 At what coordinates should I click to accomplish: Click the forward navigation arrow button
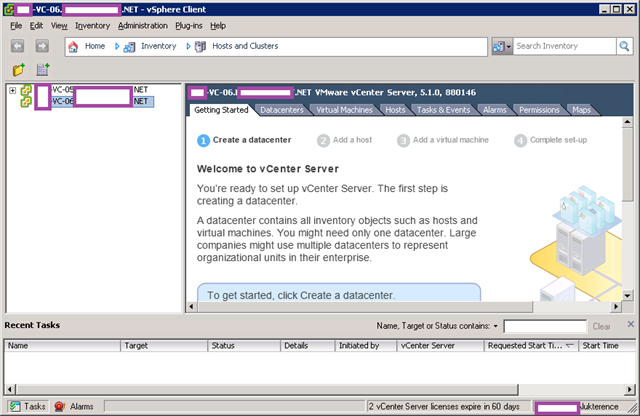click(42, 46)
